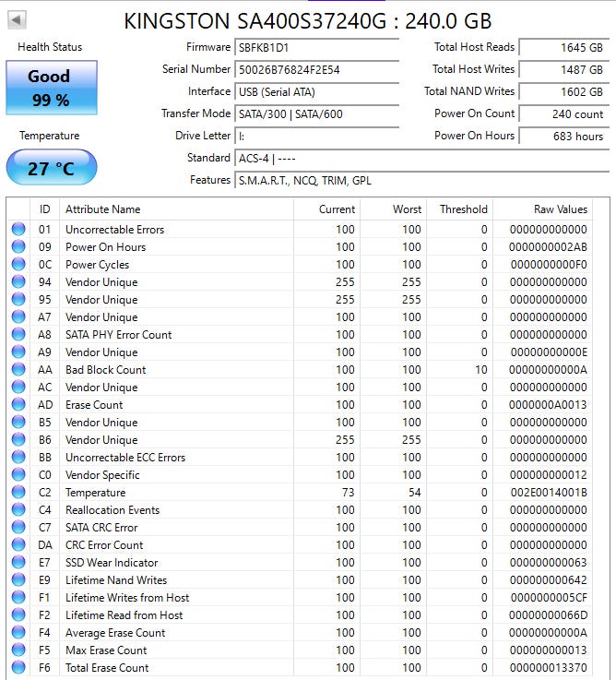Click the Total NAND Writes value 1602 GB
Screen dimensions: 616x680
(x=563, y=91)
